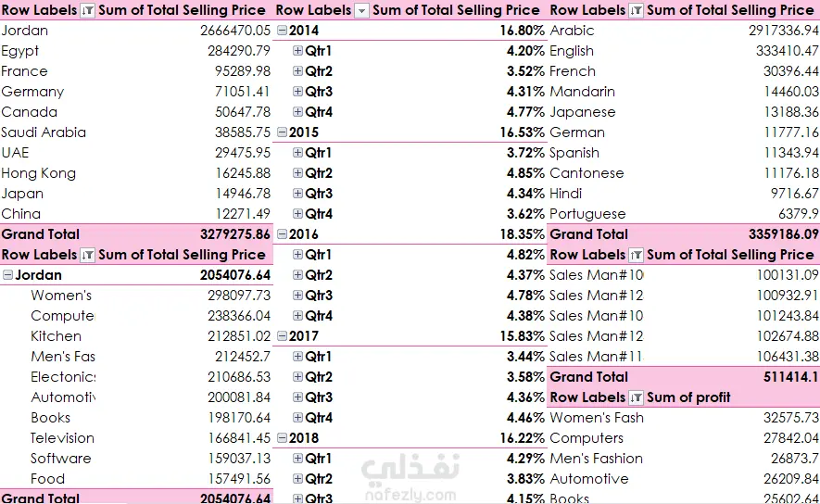The image size is (820, 504).
Task: Collapse the 2015 year group
Action: 282,132
